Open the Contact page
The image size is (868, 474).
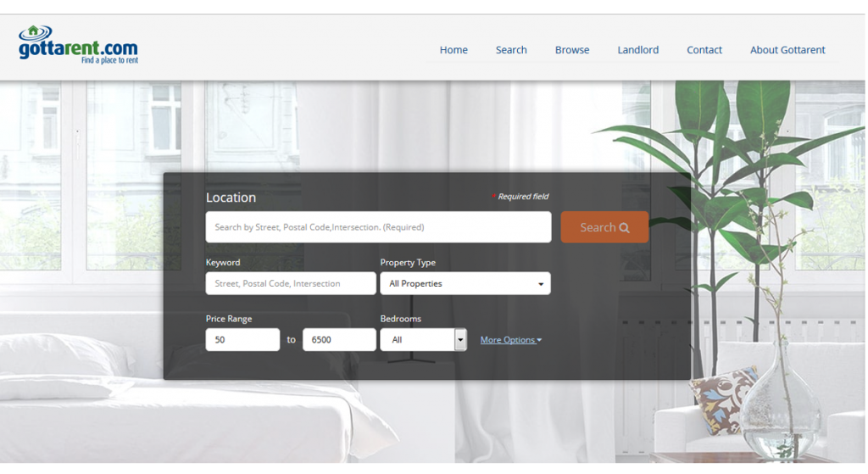[704, 50]
